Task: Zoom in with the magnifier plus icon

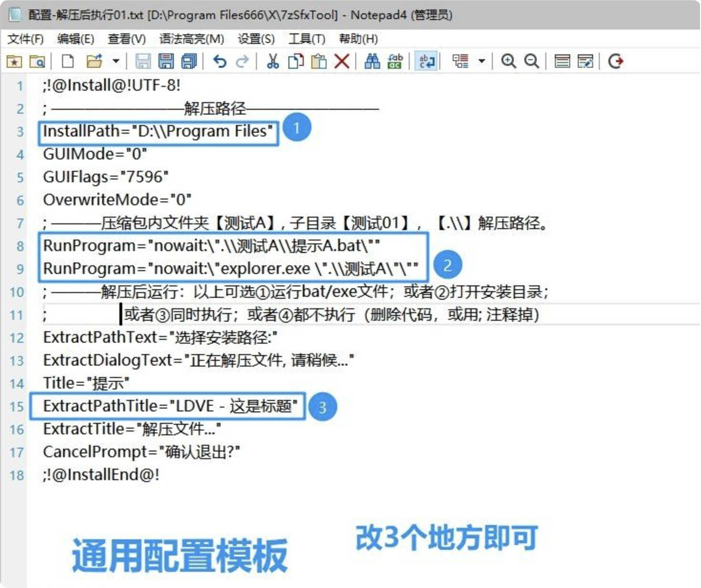Action: (508, 61)
